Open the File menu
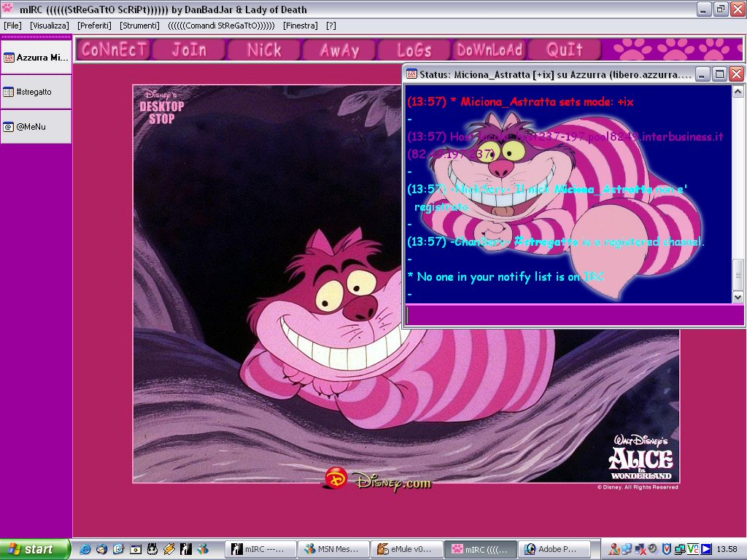Screen dimensions: 747x560 pyautogui.click(x=12, y=26)
